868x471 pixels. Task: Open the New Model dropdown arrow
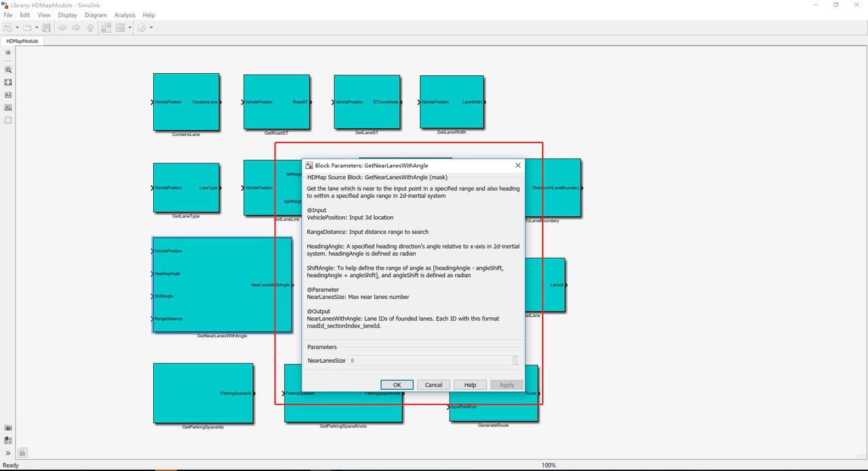pos(17,28)
